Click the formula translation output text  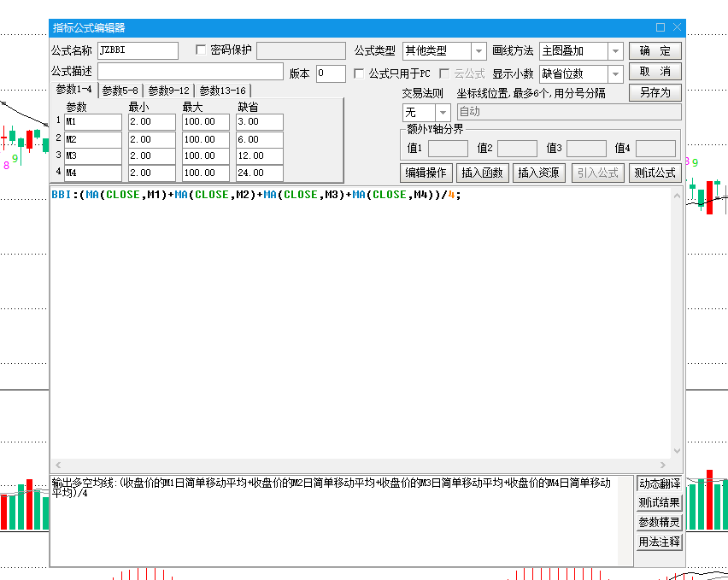(331, 488)
